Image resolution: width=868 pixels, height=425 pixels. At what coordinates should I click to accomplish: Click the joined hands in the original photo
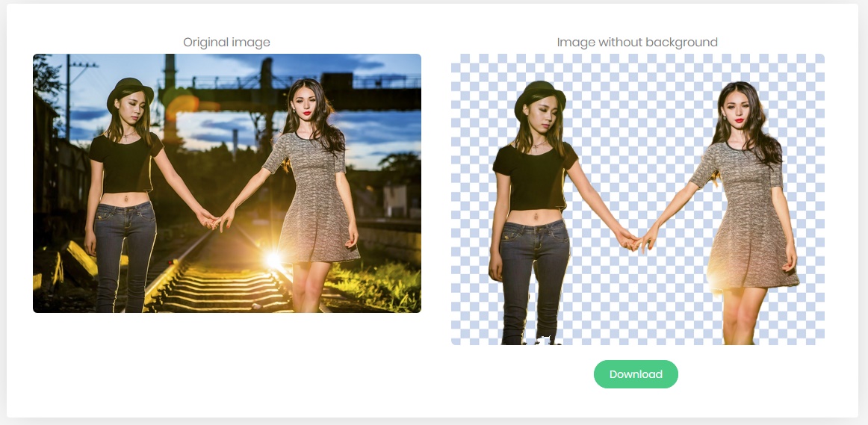pyautogui.click(x=216, y=219)
